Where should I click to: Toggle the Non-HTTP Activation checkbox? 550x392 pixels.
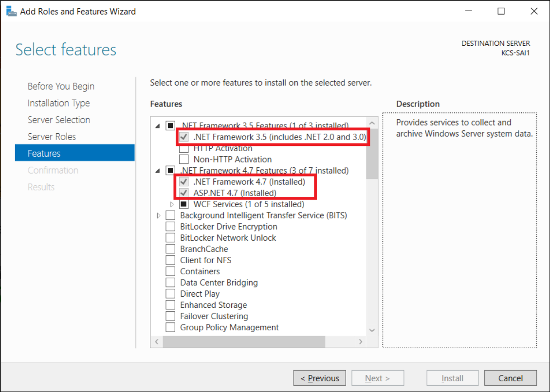(x=184, y=159)
